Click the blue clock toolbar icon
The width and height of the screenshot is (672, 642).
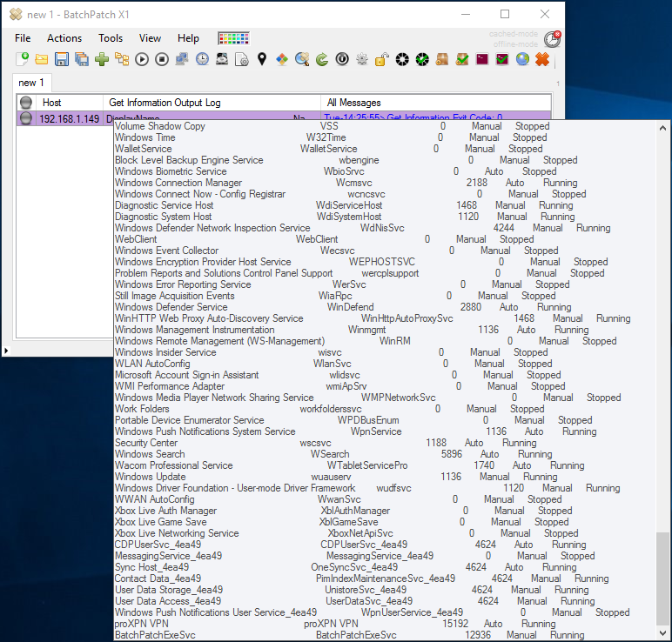coord(202,59)
